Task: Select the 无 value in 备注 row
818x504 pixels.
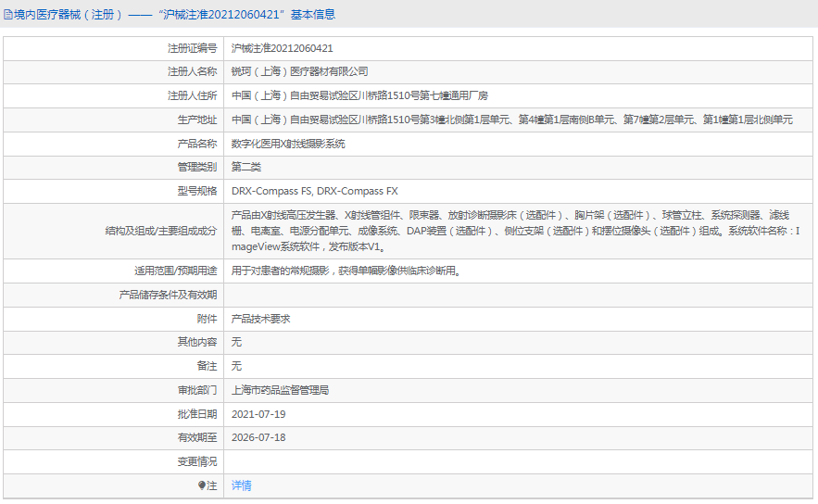Action: tap(237, 366)
